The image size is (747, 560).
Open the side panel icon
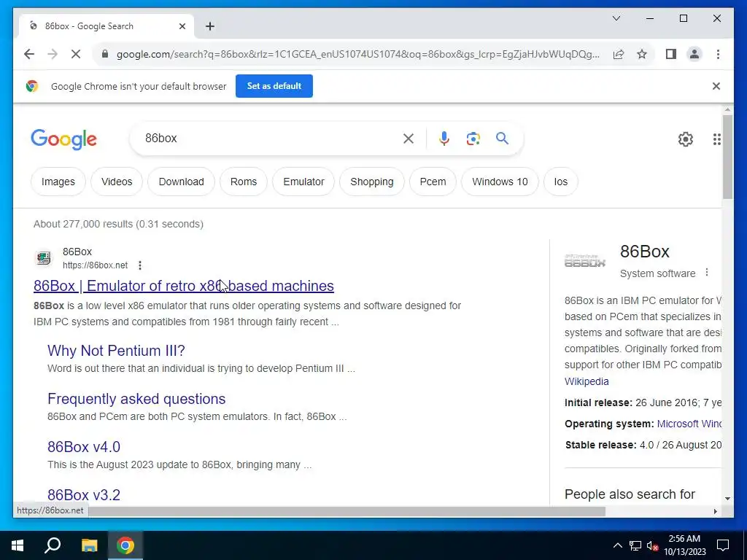(x=671, y=54)
